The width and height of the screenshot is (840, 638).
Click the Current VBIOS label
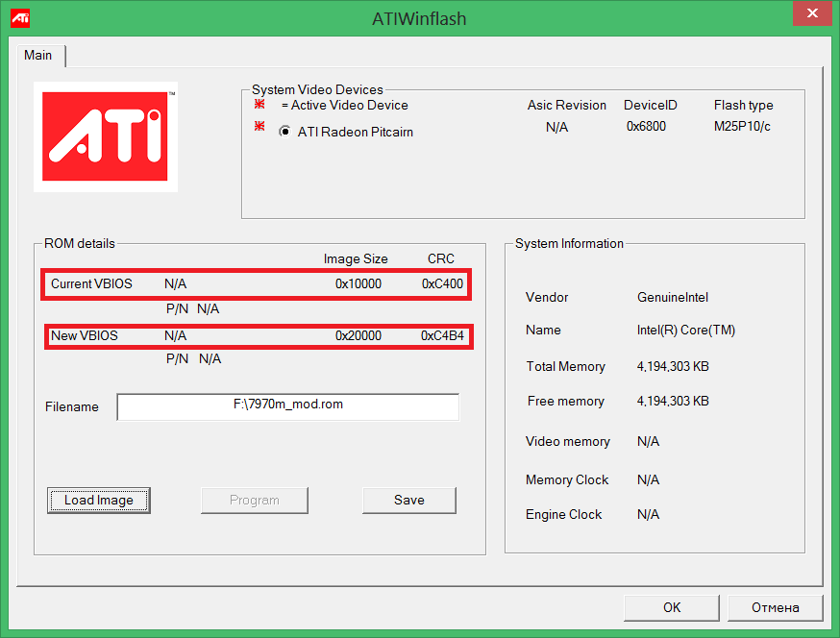tap(91, 283)
